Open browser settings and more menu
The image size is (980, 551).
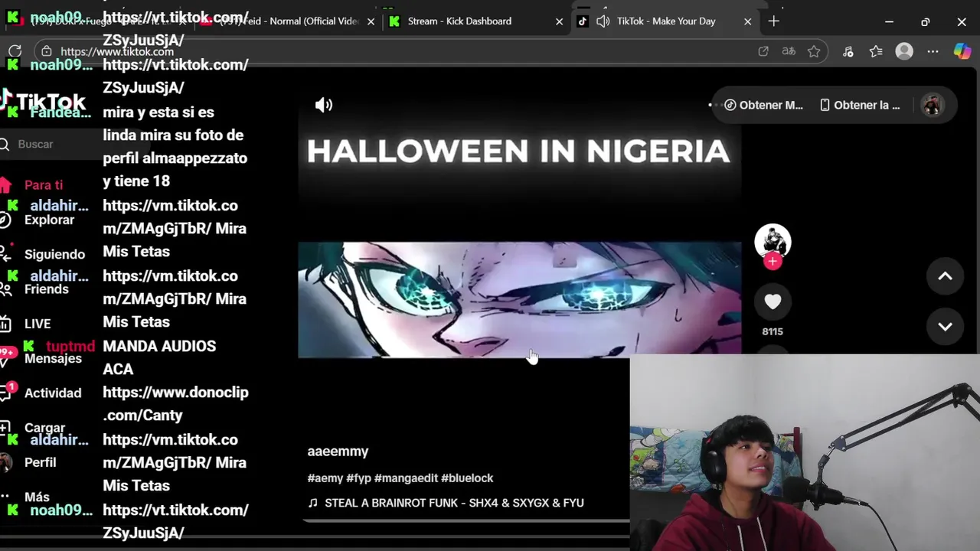pyautogui.click(x=933, y=51)
